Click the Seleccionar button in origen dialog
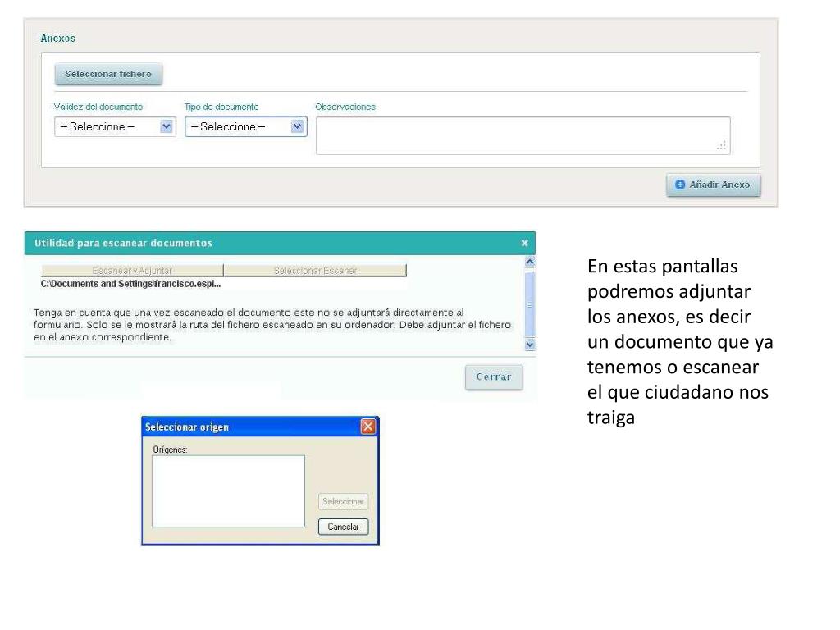The width and height of the screenshot is (840, 630). click(343, 502)
